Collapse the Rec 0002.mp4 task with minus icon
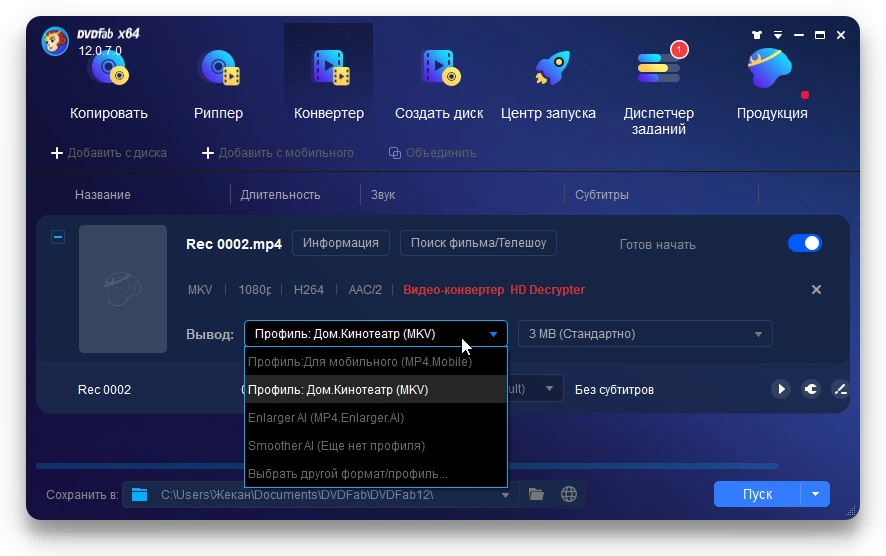This screenshot has height=556, width=886. pos(58,237)
